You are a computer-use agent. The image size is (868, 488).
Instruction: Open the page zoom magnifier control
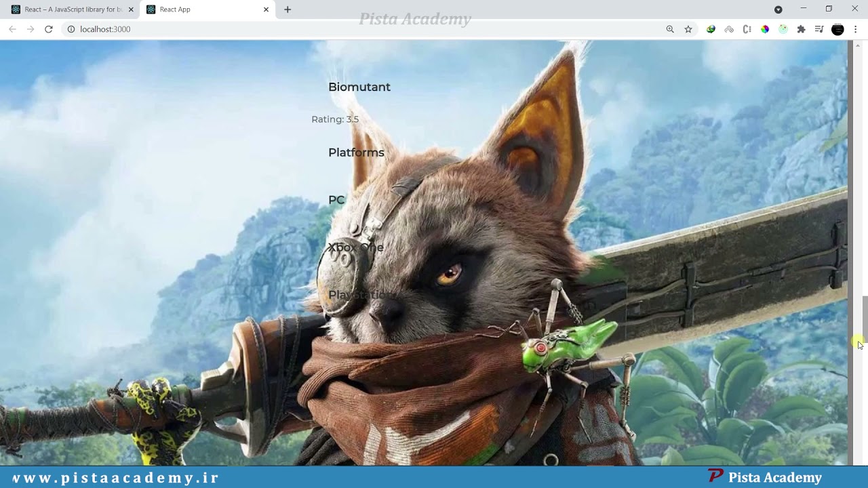point(670,29)
